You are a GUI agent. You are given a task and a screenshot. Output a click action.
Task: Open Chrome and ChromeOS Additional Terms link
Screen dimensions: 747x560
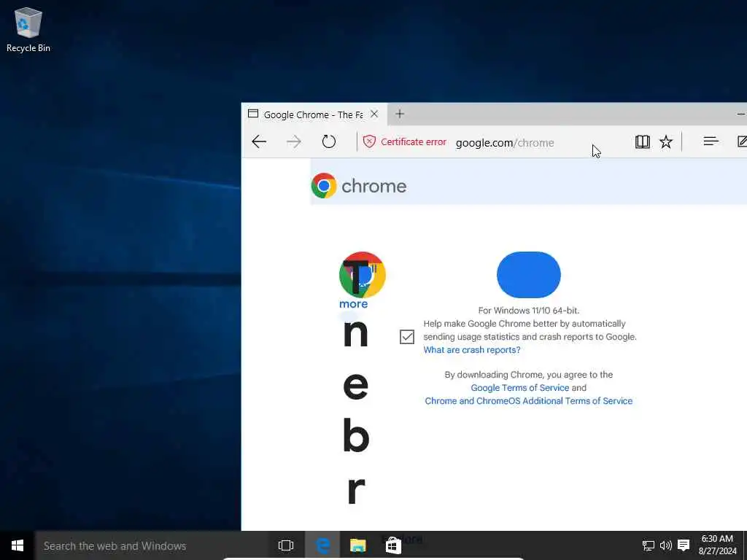point(528,401)
